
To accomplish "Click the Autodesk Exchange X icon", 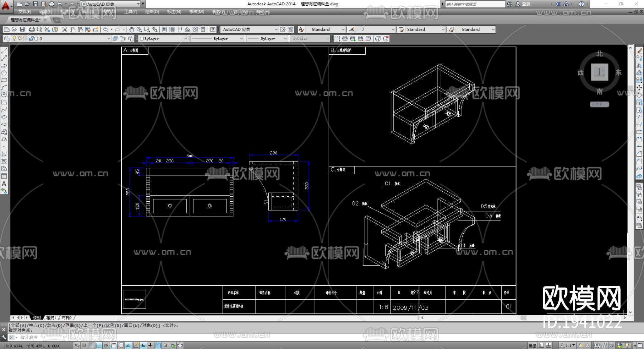I will tap(558, 4).
